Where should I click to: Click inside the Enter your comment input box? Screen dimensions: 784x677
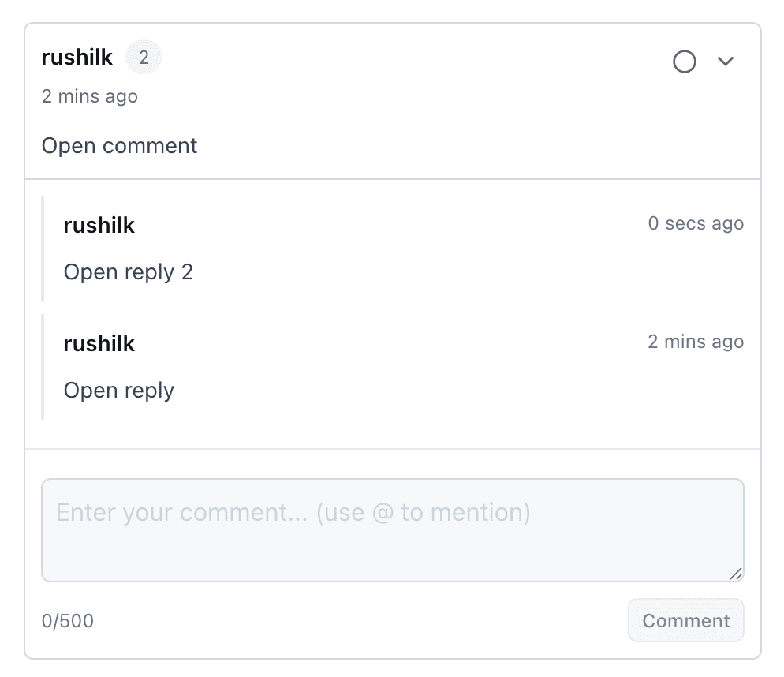click(x=392, y=529)
